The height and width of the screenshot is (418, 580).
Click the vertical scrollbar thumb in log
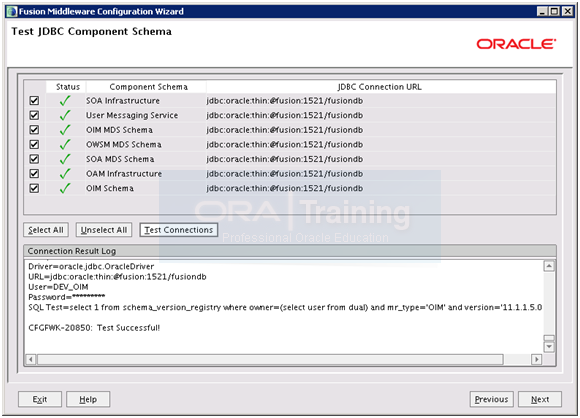click(x=549, y=338)
